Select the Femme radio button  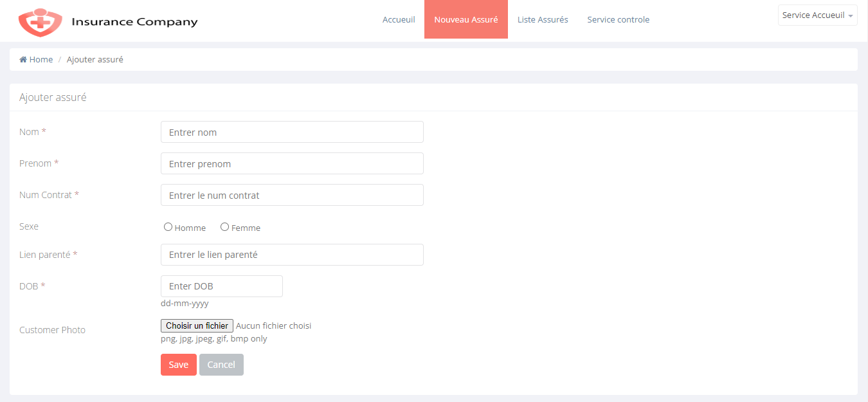point(224,226)
